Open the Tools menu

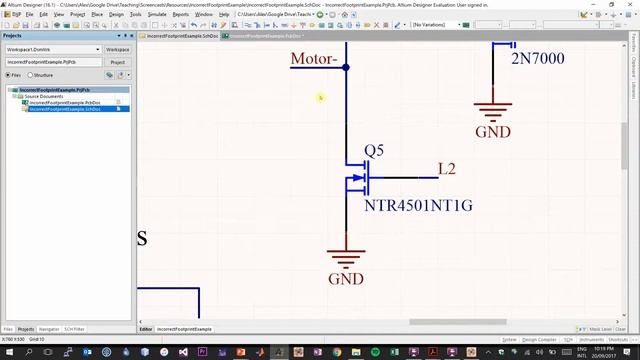pos(136,14)
